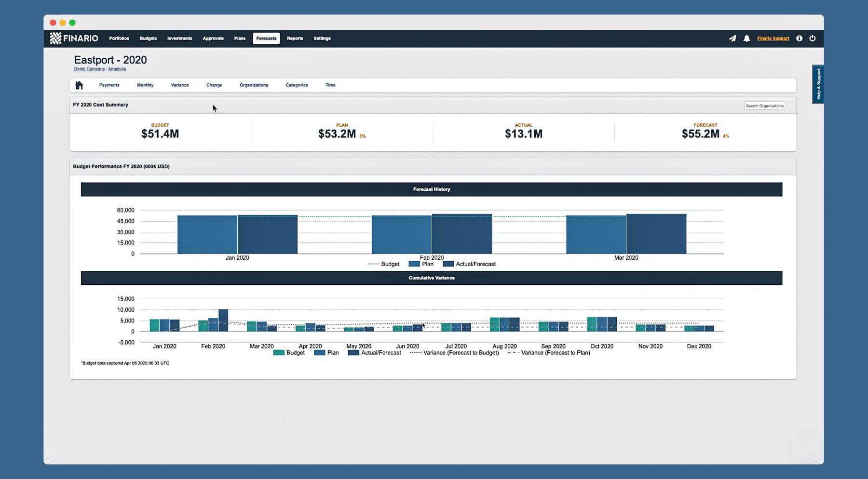This screenshot has height=479, width=868.
Task: Switch to the Time tab
Action: click(x=330, y=85)
